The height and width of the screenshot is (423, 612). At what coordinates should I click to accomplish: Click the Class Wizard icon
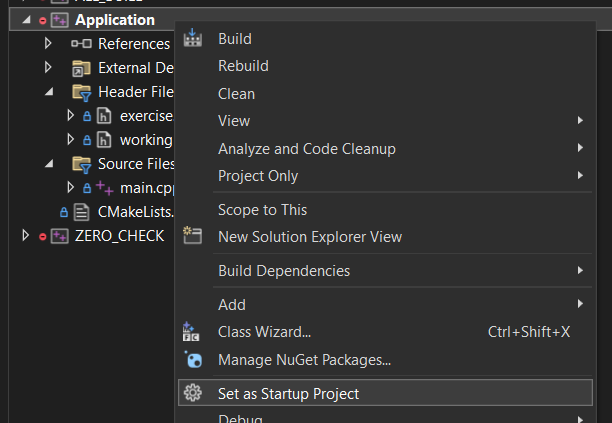[x=191, y=332]
